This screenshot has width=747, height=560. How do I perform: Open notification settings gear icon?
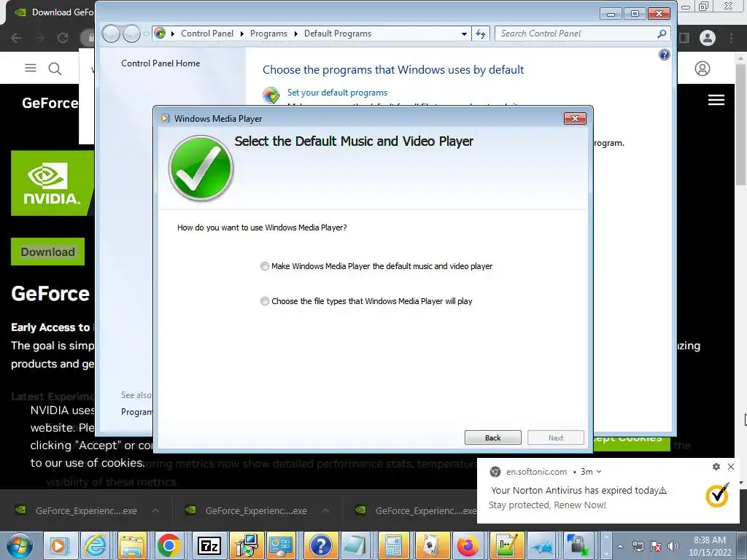(716, 467)
